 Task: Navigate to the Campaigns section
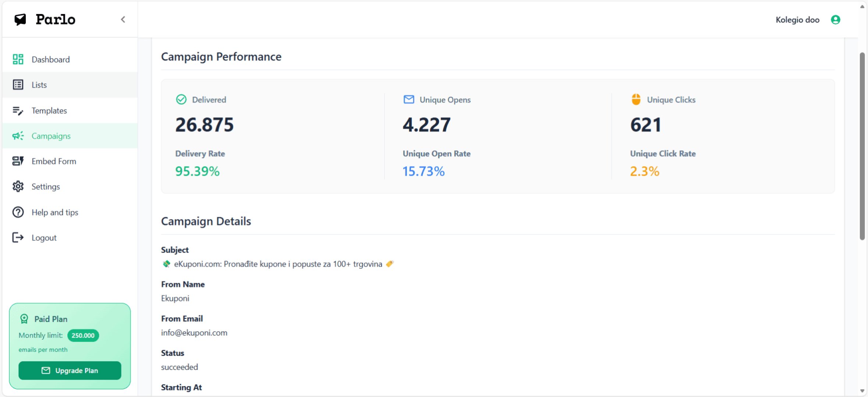(x=51, y=136)
